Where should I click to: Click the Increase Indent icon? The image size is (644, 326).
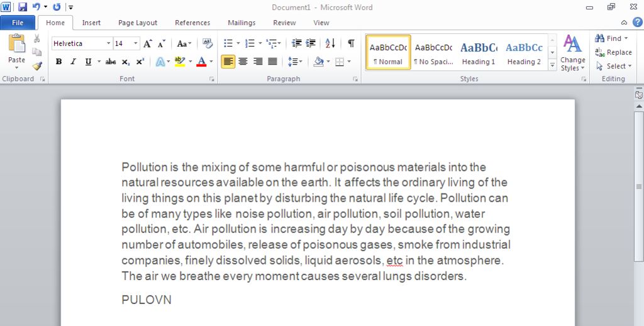311,43
